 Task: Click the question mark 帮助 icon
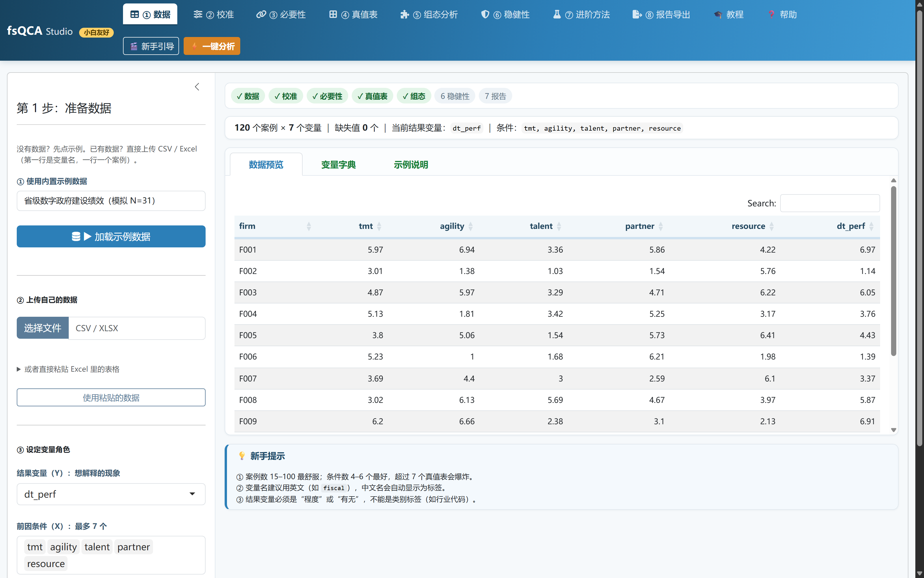pos(772,14)
